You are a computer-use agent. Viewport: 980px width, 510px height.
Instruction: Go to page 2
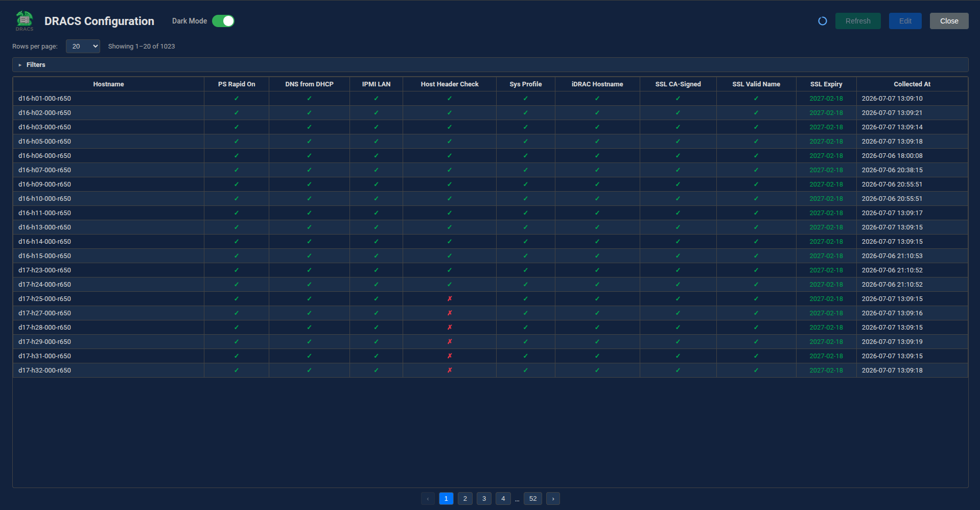click(465, 498)
